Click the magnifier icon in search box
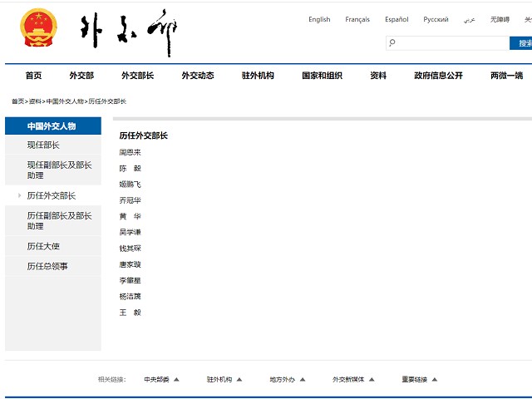This screenshot has height=399, width=532. [392, 42]
